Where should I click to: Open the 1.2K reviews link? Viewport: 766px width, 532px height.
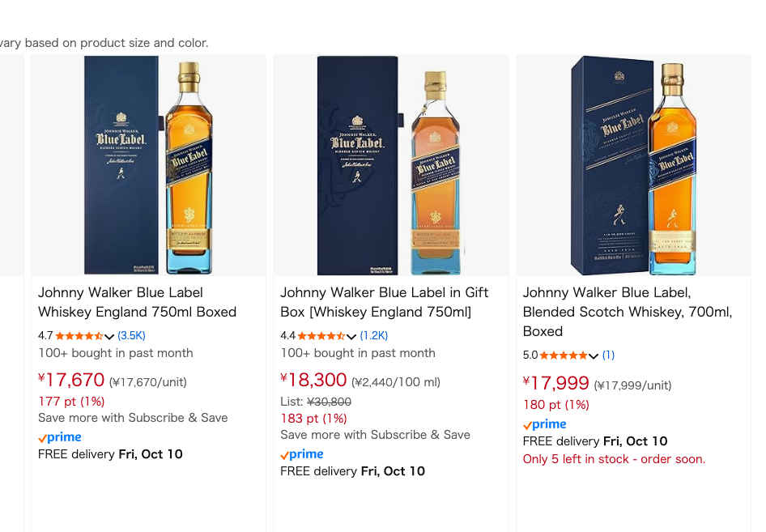pos(374,335)
